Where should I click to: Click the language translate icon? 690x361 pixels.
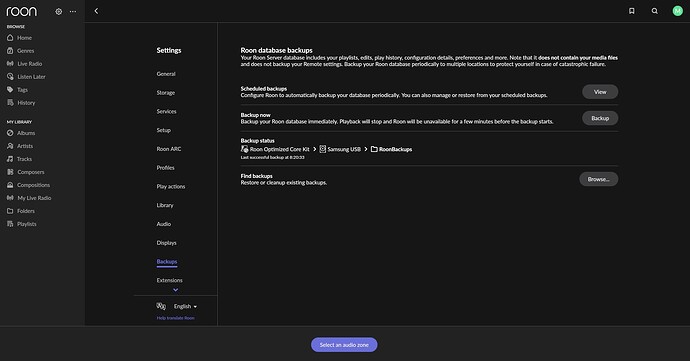tap(161, 306)
